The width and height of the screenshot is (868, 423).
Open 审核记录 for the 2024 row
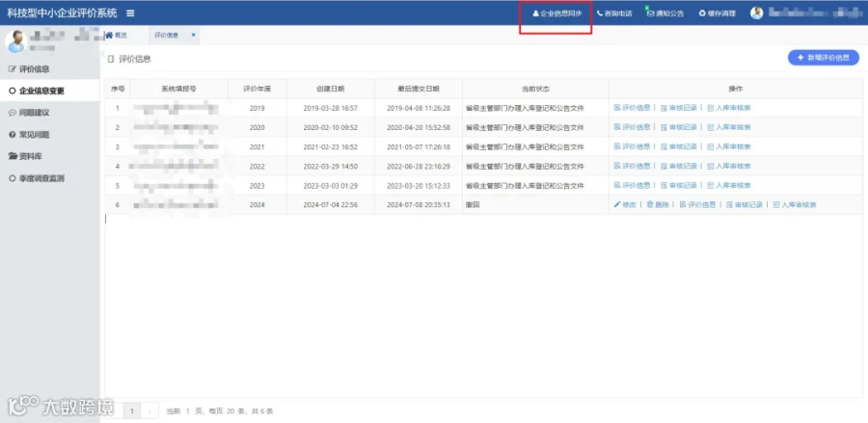(744, 204)
